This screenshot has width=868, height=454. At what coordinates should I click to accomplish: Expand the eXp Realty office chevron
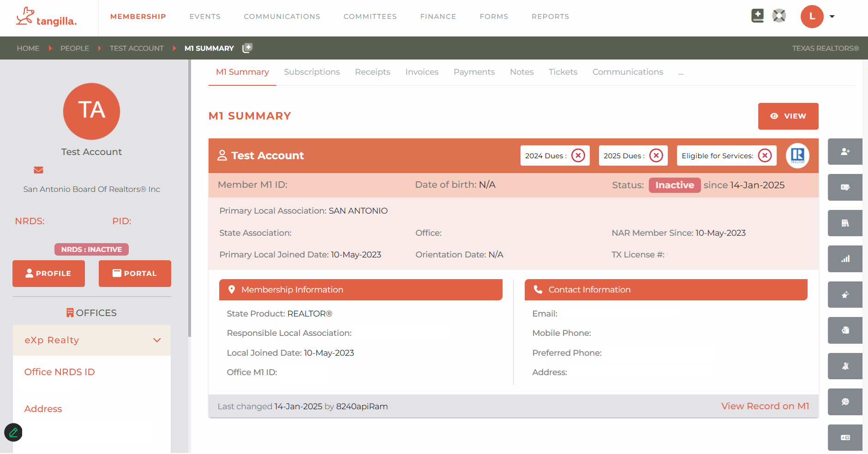pyautogui.click(x=157, y=340)
